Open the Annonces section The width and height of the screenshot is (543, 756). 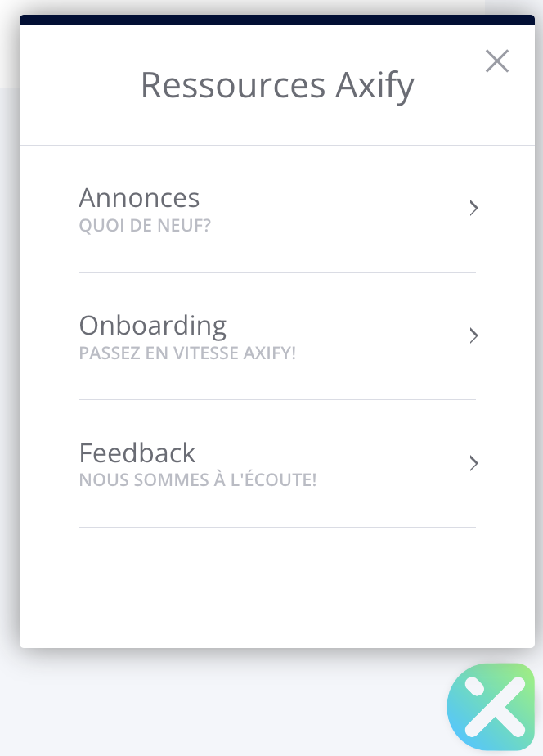tap(277, 209)
